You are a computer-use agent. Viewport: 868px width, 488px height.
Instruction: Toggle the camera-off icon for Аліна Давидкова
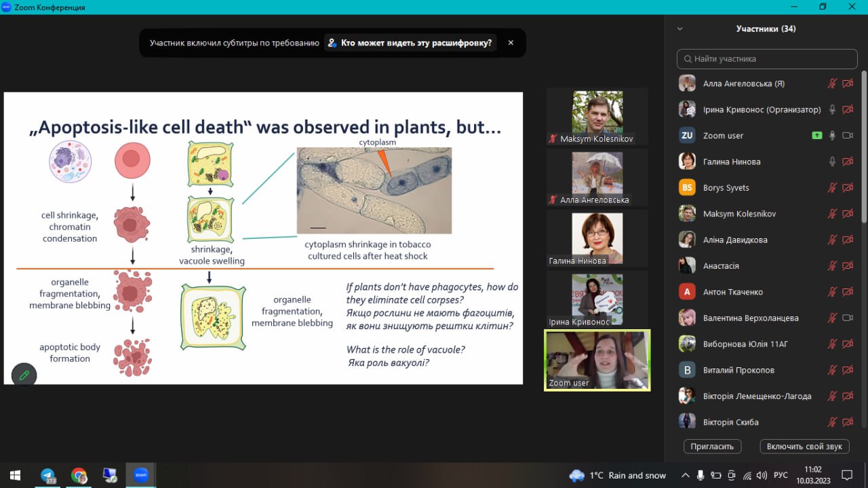[848, 240]
